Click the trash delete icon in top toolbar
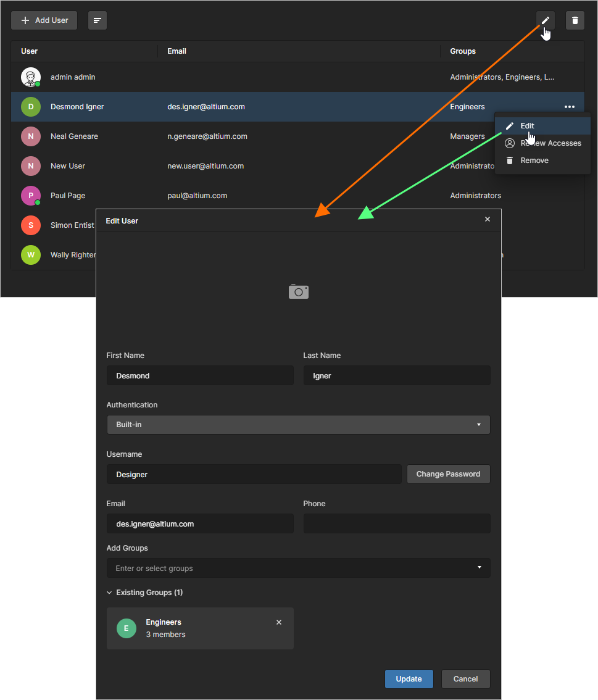The height and width of the screenshot is (700, 598). (x=574, y=20)
